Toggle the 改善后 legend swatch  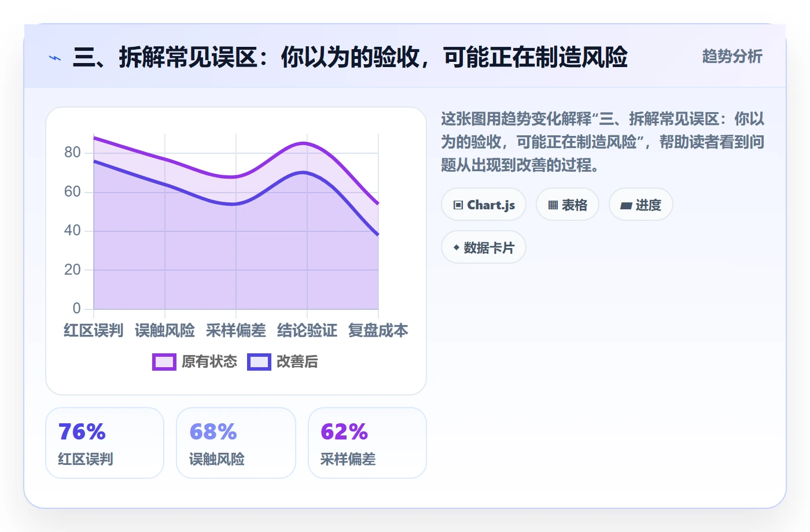pyautogui.click(x=259, y=362)
